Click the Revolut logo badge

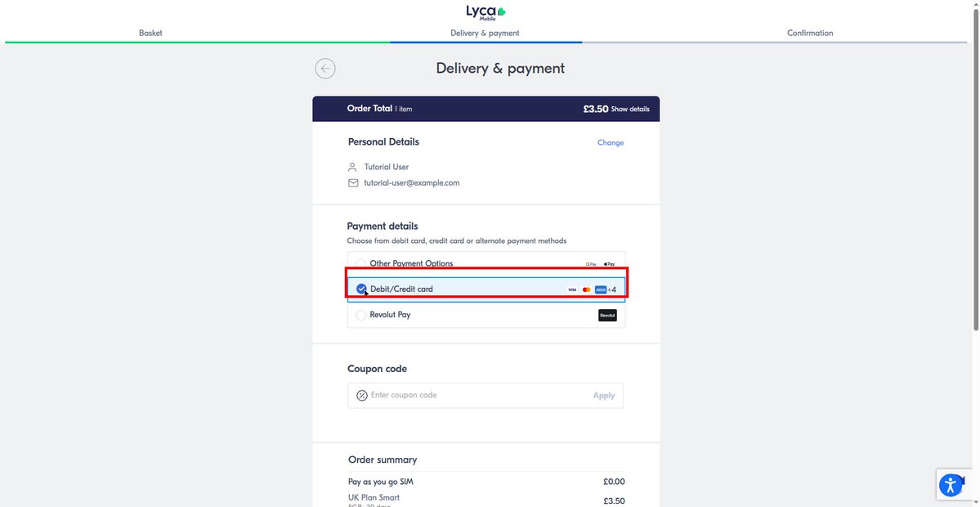tap(607, 316)
